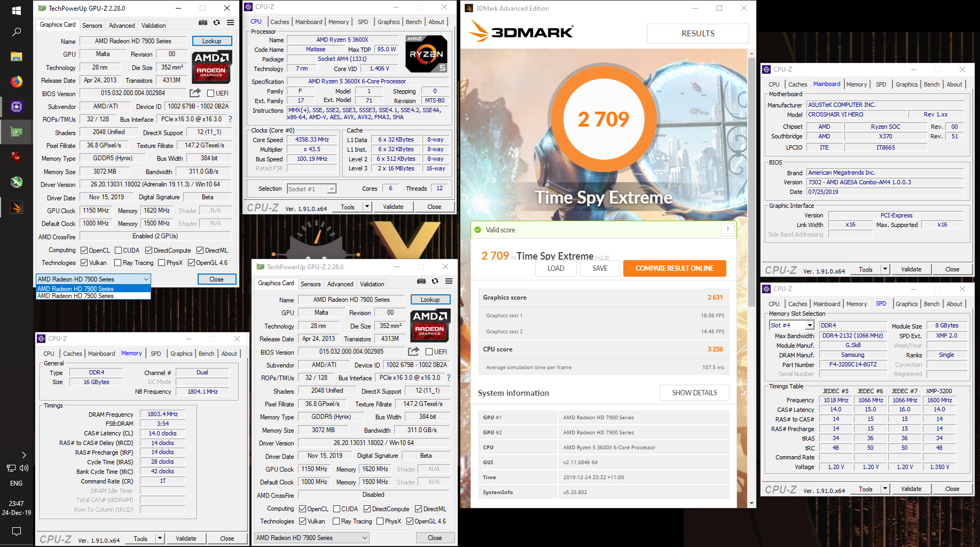Image resolution: width=980 pixels, height=547 pixels.
Task: Open Tools dropdown arrow in SPD CPU-Z window
Action: coord(885,489)
